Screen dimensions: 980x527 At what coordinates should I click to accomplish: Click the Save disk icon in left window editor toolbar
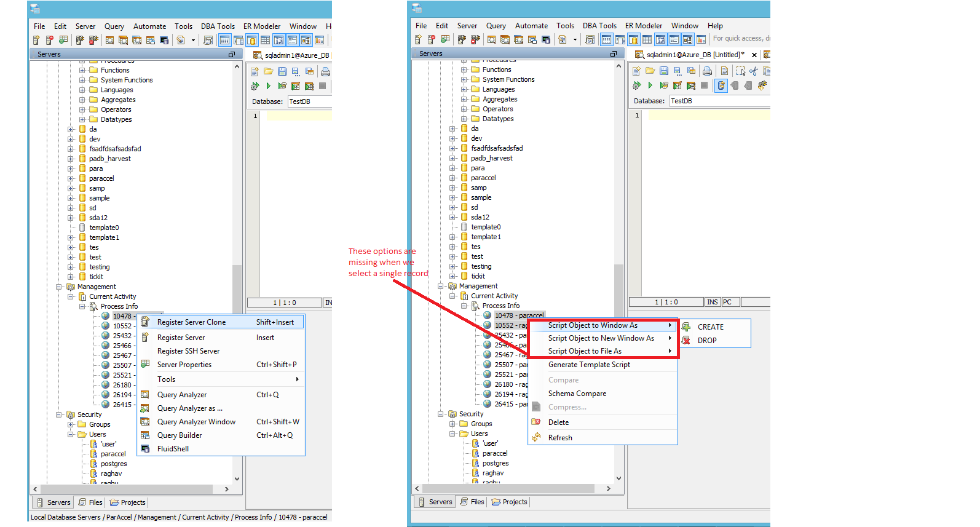pos(282,71)
